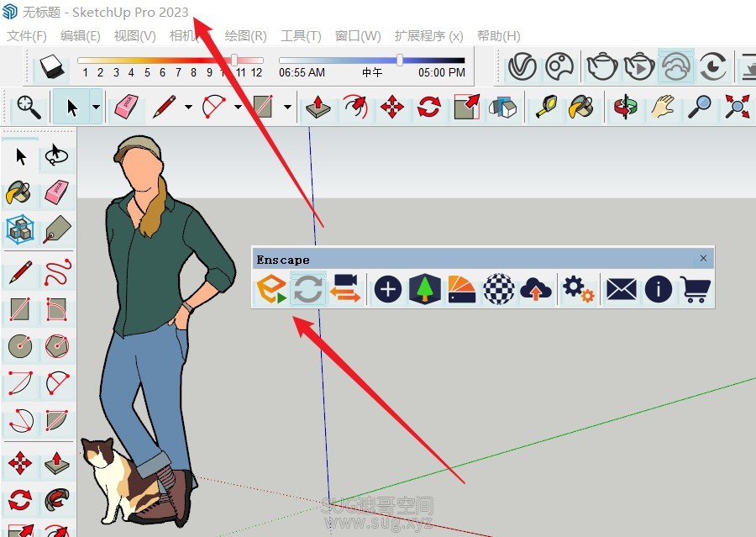Select the Pie tool in left panel
Screen dimensions: 756x537
(57, 420)
